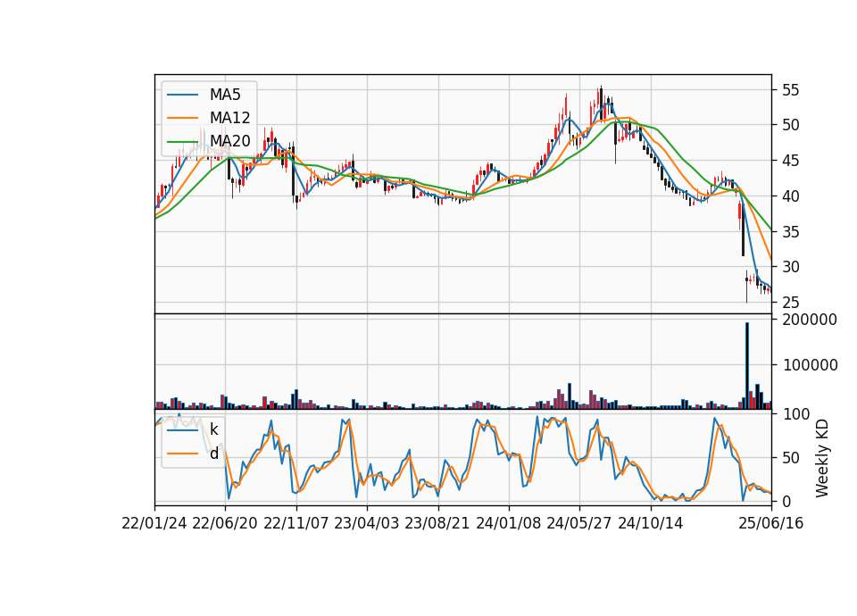Screen dimensions: 857x616
Task: Click the 22/06/20 date label
Action: tap(225, 523)
